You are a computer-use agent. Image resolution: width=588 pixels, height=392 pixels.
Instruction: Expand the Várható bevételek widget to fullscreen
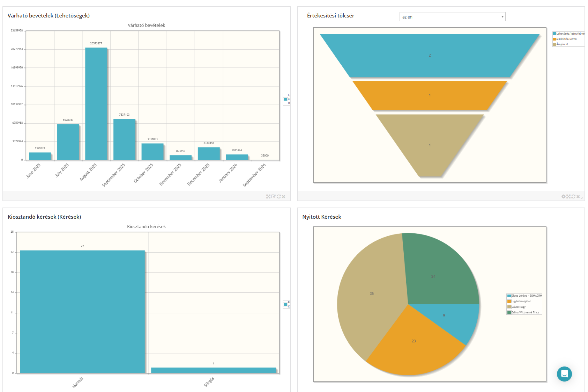pyautogui.click(x=268, y=197)
